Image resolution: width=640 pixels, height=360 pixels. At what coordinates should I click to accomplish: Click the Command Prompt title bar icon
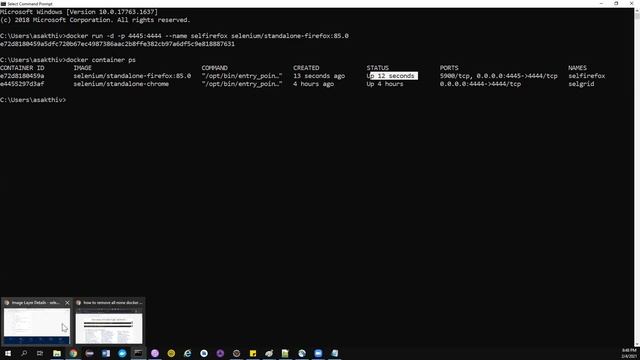(3, 4)
